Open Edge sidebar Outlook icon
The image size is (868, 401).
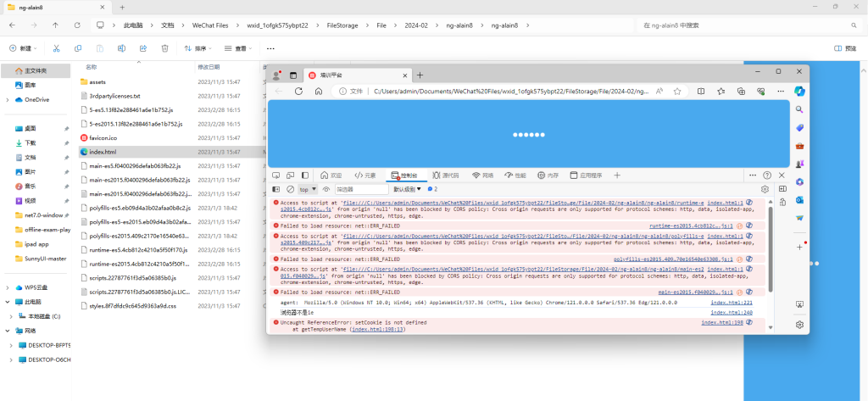799,200
